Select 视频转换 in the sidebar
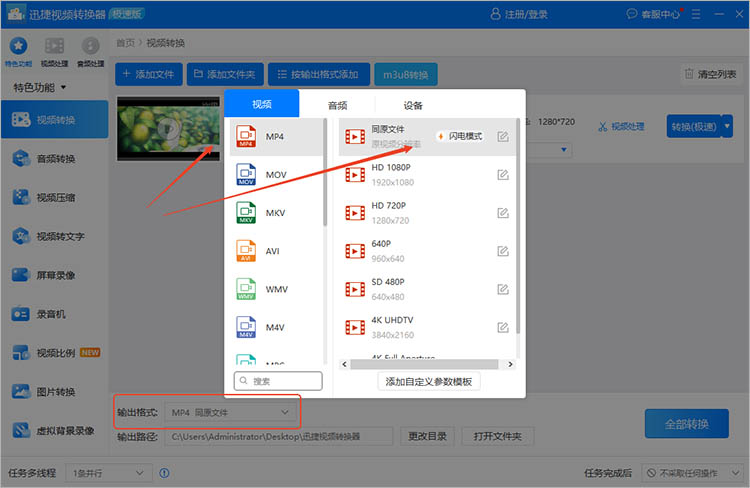 point(55,120)
